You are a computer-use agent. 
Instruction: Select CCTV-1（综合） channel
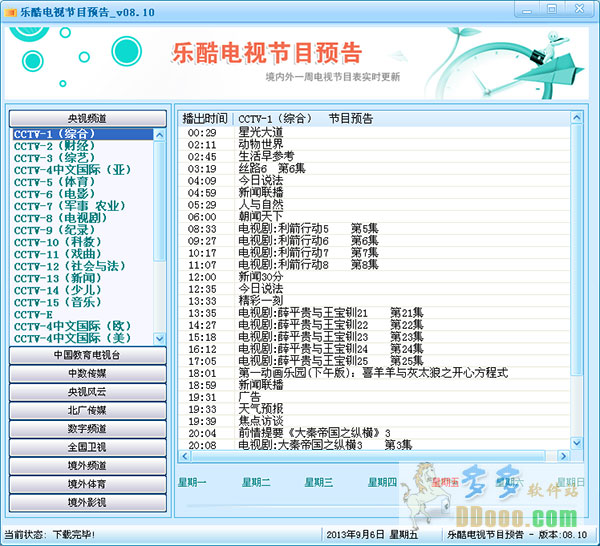83,134
